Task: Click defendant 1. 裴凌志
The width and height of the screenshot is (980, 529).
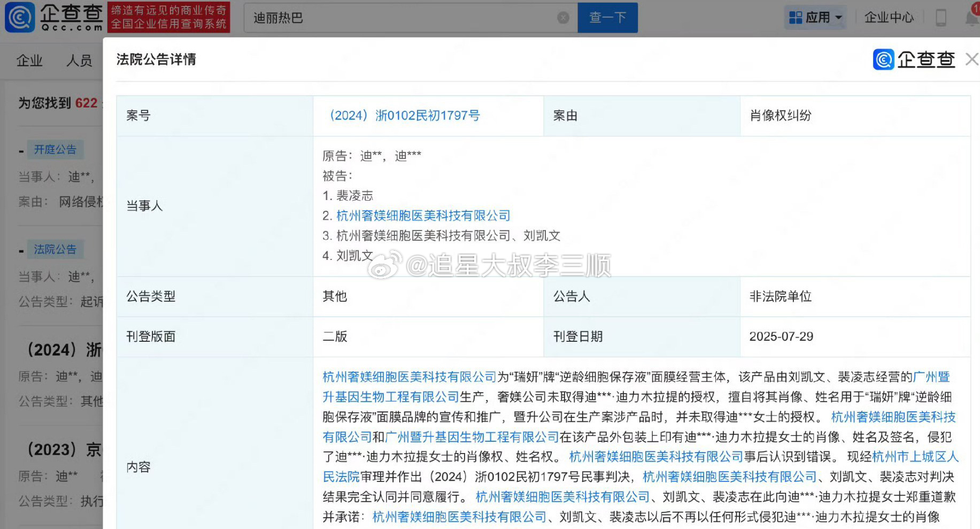Action: click(x=348, y=196)
